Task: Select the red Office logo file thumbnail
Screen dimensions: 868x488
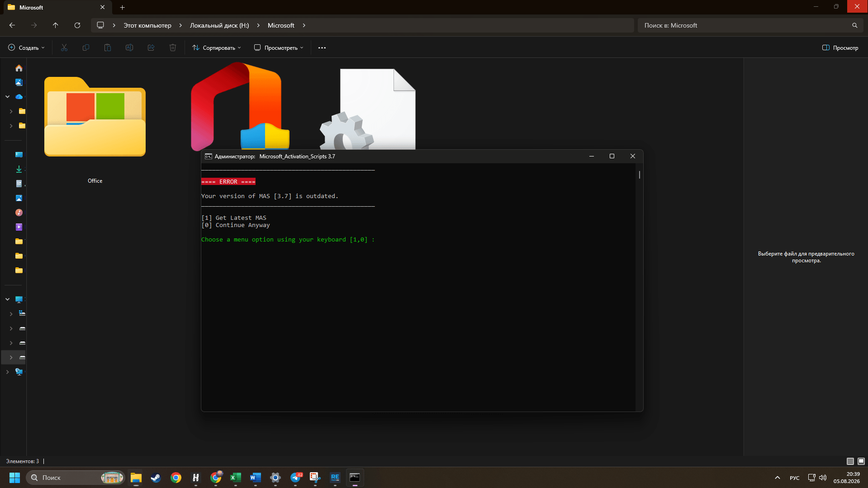Action: point(240,106)
